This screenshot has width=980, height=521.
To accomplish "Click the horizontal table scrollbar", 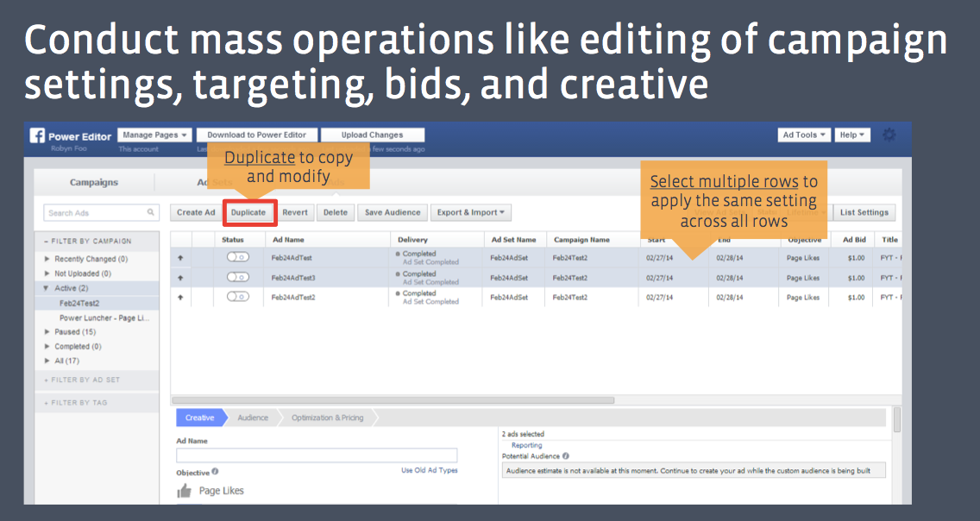I will [393, 400].
